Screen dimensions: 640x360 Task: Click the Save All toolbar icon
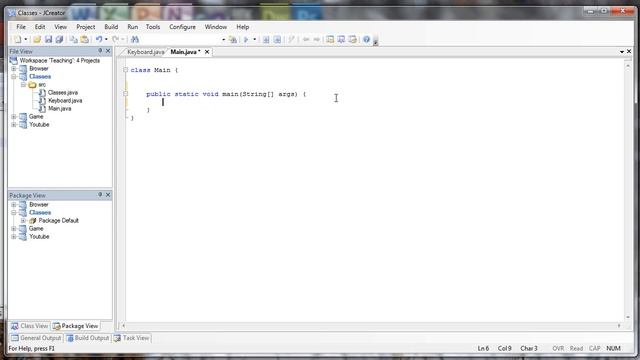(59, 39)
